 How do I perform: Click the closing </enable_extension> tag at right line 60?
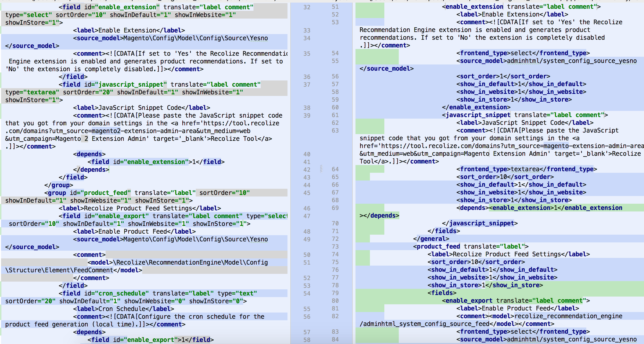476,107
